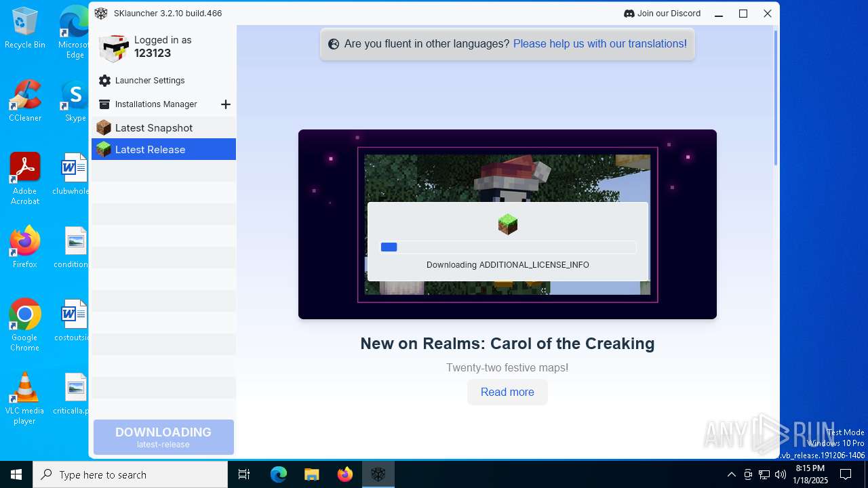
Task: Minimize the SKlauncher window
Action: pos(719,14)
